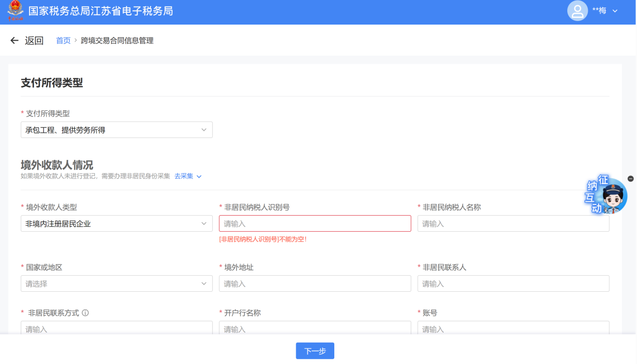Open the 支付所得类型 dropdown

click(116, 130)
